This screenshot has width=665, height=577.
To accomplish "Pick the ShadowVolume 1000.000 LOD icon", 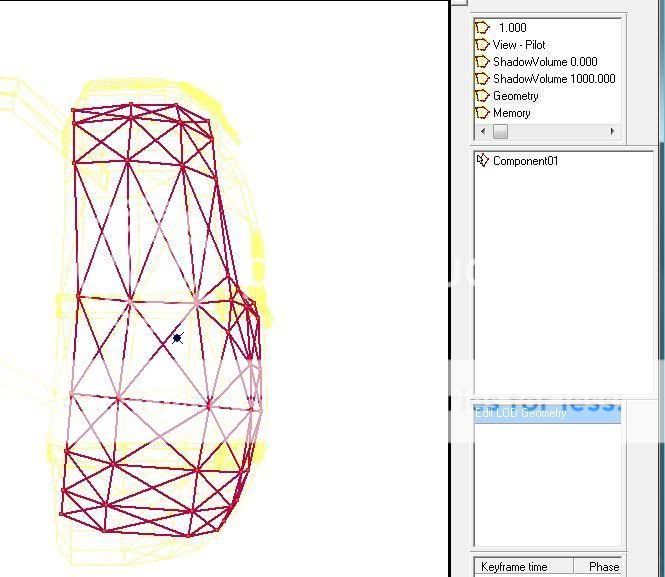I will (482, 79).
